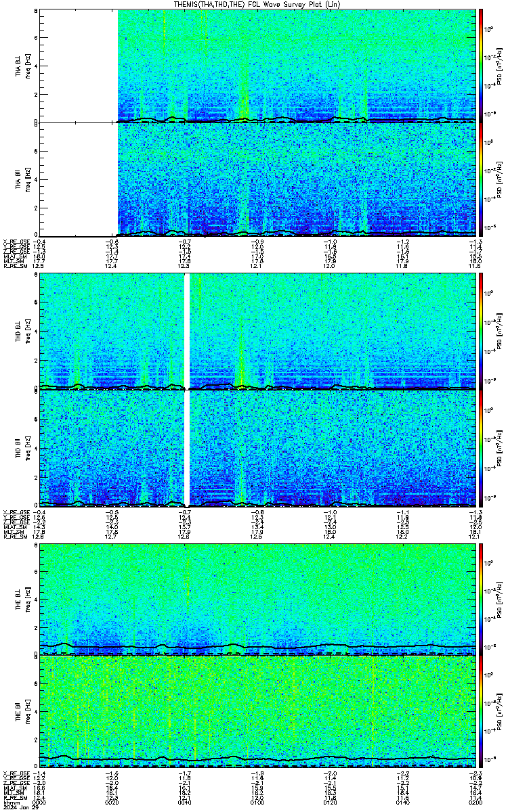This screenshot has height=812, width=508.
Task: Click the white data gap in THD B-perpendicular
Action: tap(188, 332)
